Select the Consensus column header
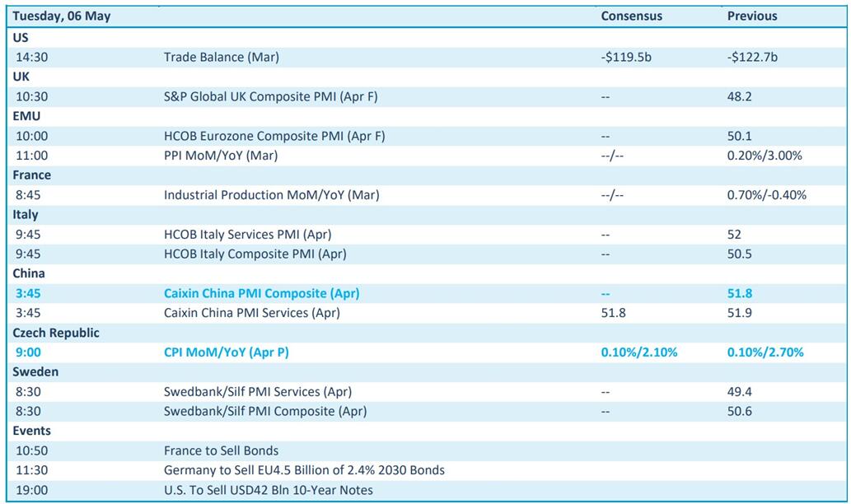This screenshot has width=851, height=504. click(x=631, y=16)
